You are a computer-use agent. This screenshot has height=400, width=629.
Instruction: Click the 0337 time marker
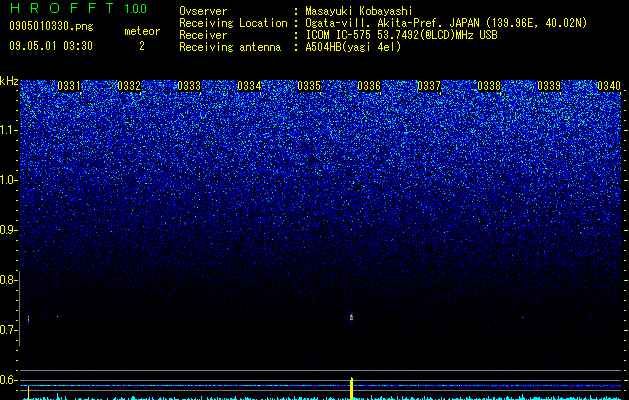[428, 86]
